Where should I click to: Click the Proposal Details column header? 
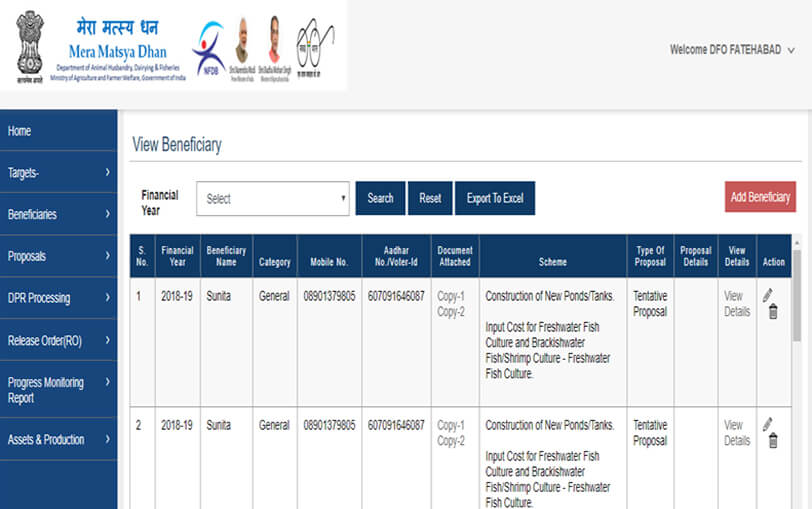click(x=695, y=256)
